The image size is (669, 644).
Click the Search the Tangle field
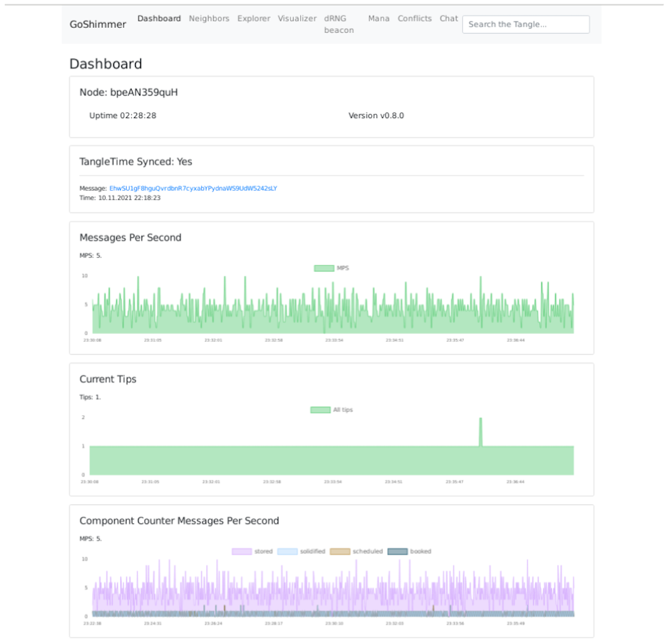(525, 24)
